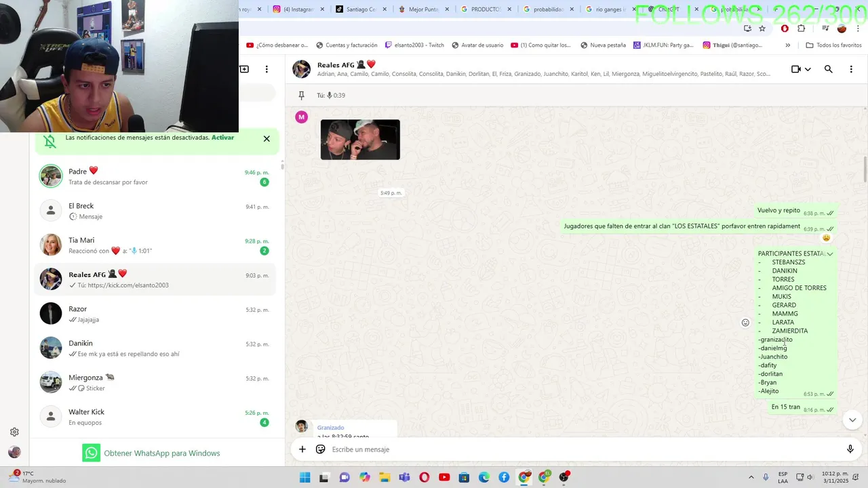
Task: Open the Reales AFG group info header
Action: [536, 69]
